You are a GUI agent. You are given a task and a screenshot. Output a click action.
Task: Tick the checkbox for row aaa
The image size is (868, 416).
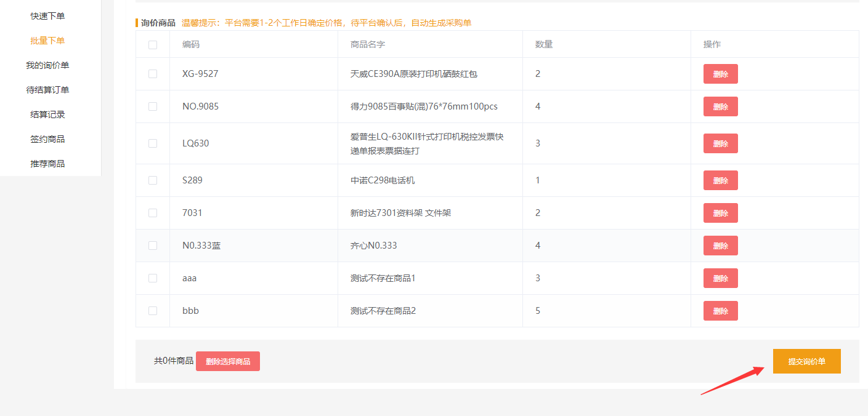153,278
